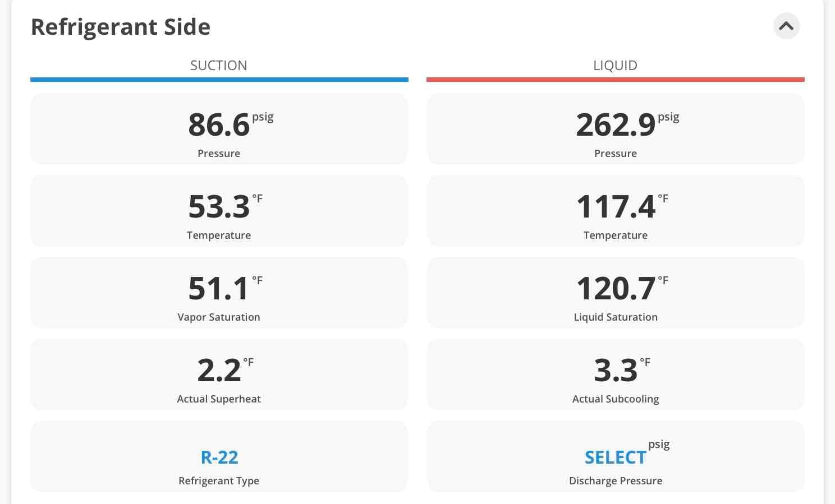Open the R-22 refrigerant type selector
The height and width of the screenshot is (504, 835).
pos(219,457)
